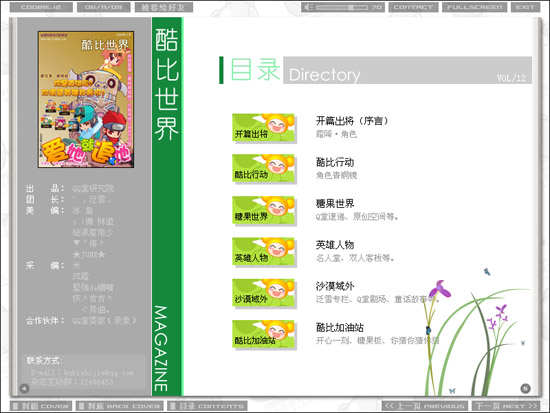This screenshot has width=550, height=413.
Task: Click the E-mail contact line
Action: [x=82, y=373]
